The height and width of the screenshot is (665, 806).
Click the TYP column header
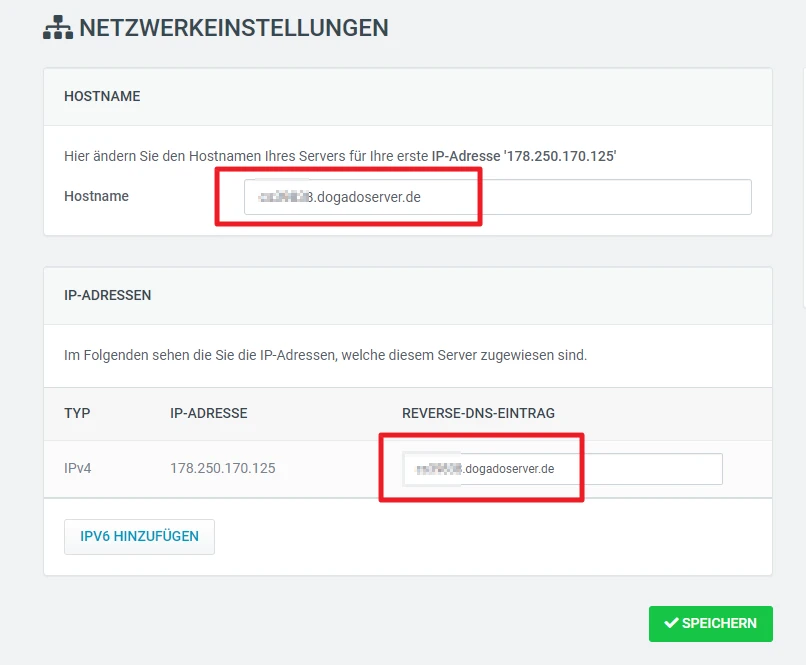(x=77, y=413)
